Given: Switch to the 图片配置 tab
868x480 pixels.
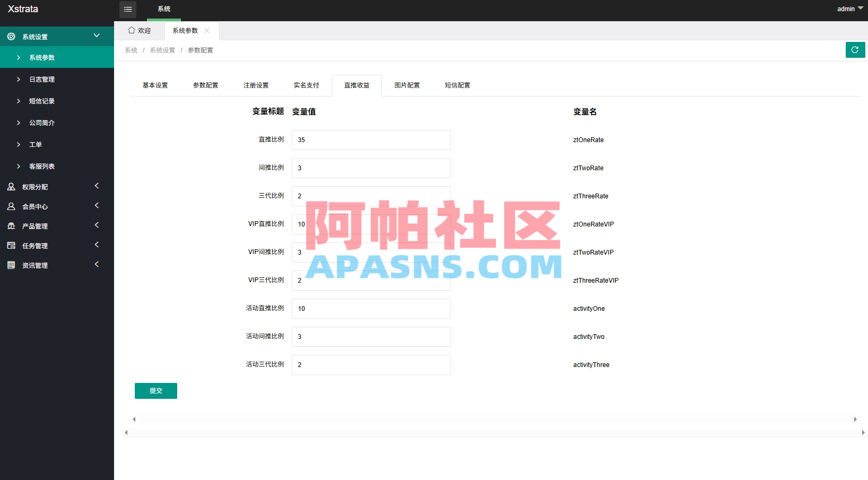Looking at the screenshot, I should (x=407, y=85).
